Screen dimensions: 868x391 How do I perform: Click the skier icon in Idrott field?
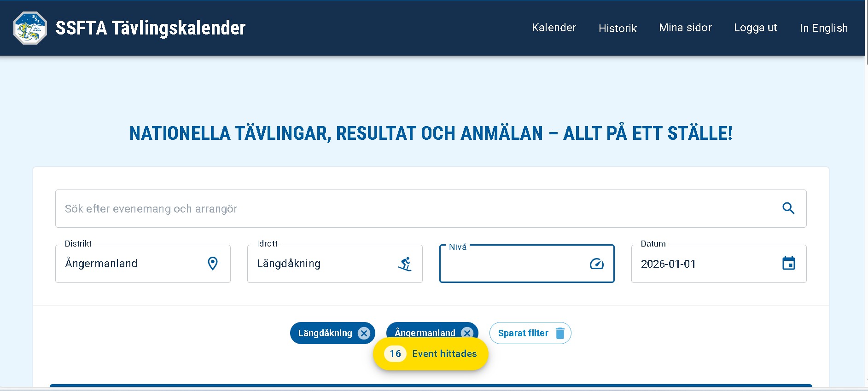404,264
